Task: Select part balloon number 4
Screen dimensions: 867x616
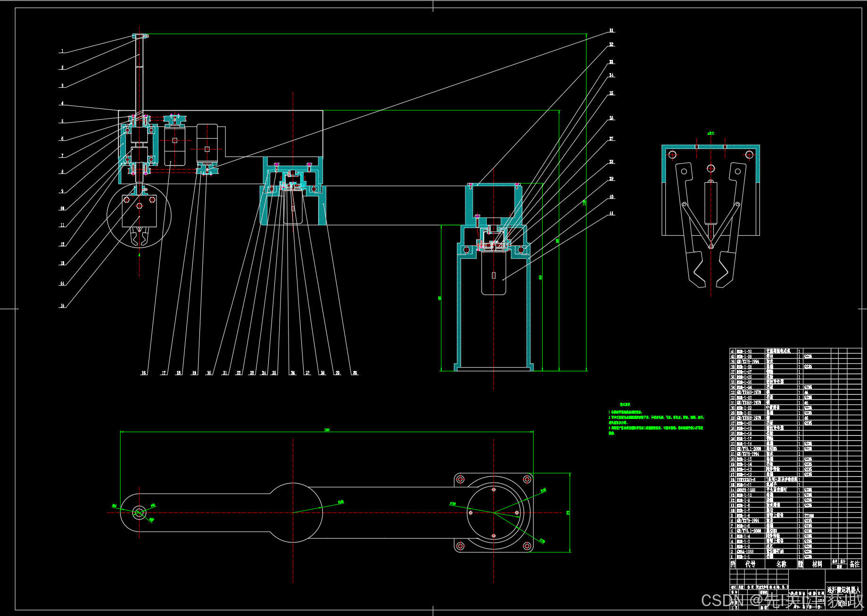Action: (62, 103)
